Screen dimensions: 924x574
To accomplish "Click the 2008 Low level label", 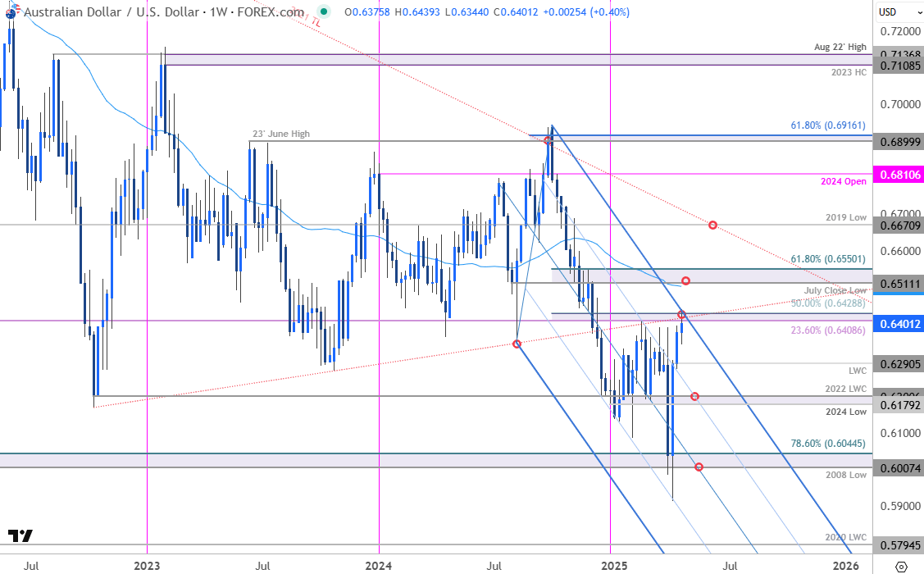I will click(846, 475).
